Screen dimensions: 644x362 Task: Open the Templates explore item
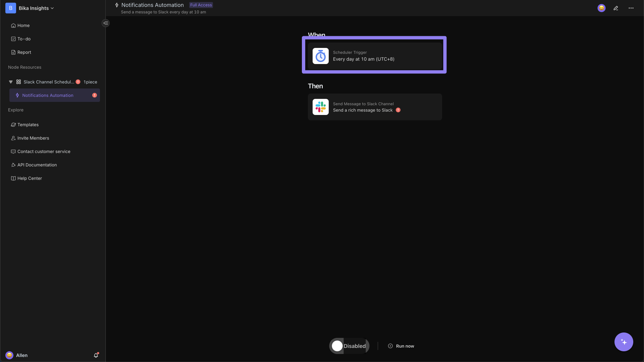pos(28,125)
